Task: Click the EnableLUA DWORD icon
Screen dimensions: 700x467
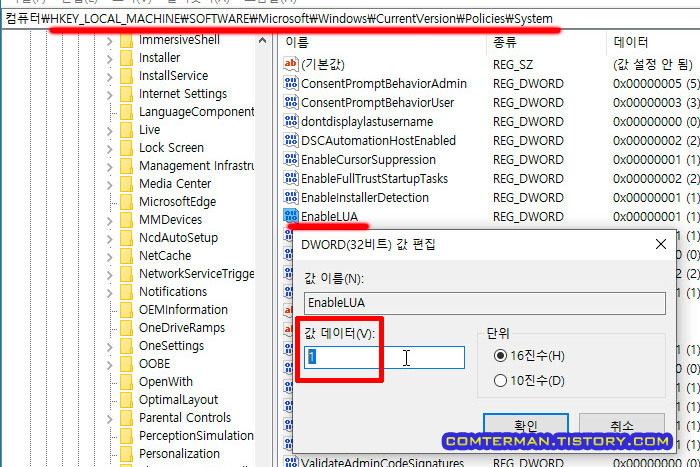Action: click(x=291, y=216)
